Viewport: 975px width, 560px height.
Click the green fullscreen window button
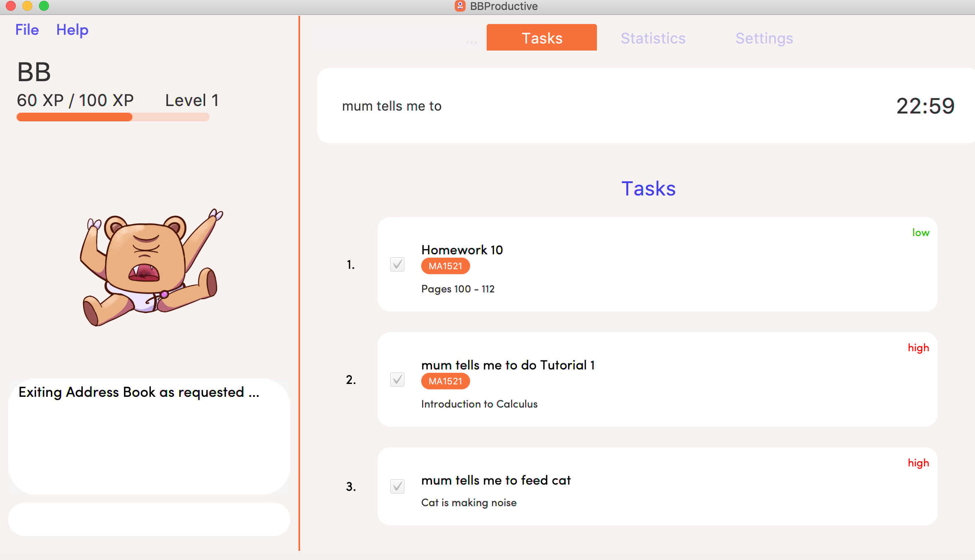point(44,6)
